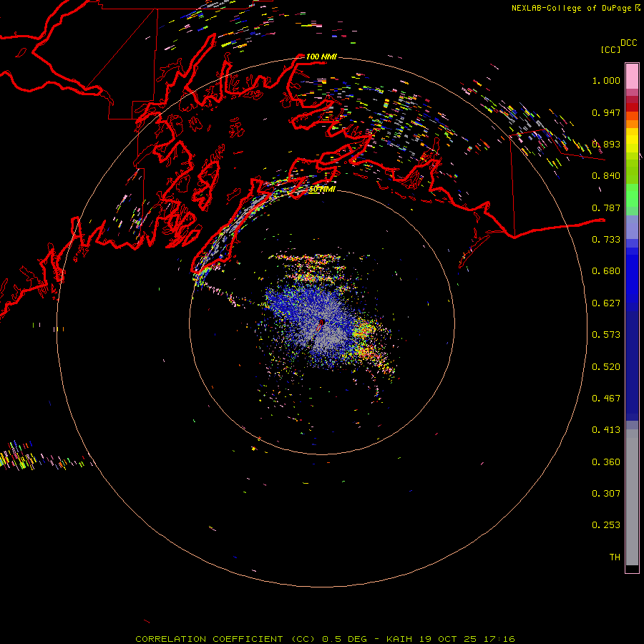Click the Correlation Coefficient KAIH footer caption
Viewport: 644px width, 644px height.
[x=325, y=639]
